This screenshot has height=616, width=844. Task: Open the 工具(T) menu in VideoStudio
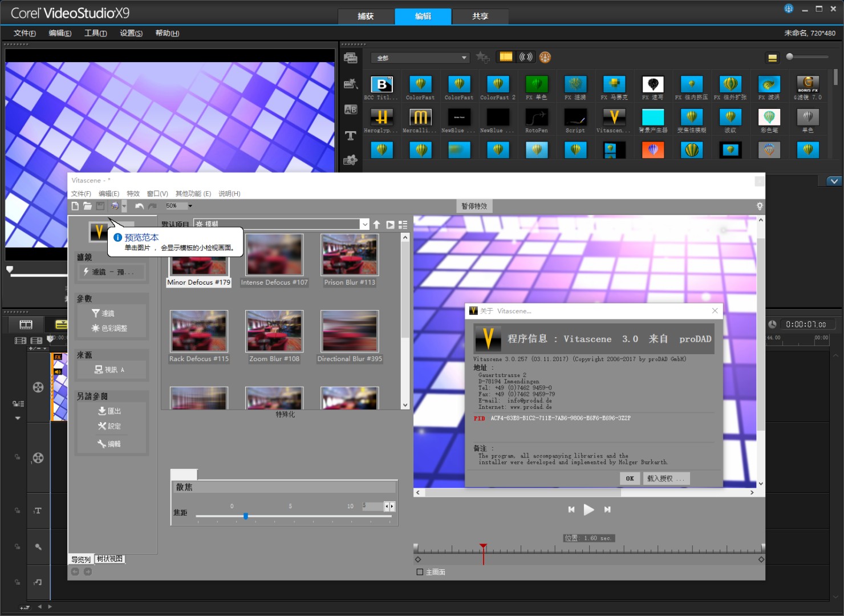pyautogui.click(x=95, y=33)
